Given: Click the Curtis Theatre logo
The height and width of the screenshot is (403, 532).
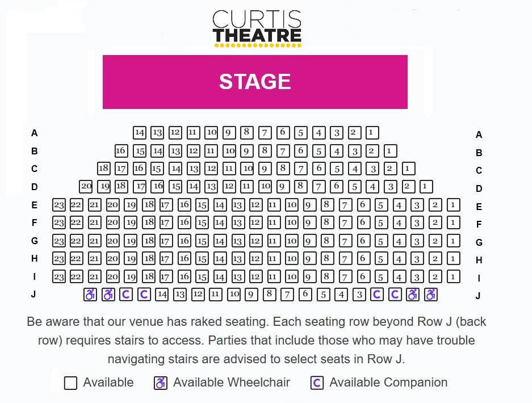Looking at the screenshot, I should click(257, 28).
